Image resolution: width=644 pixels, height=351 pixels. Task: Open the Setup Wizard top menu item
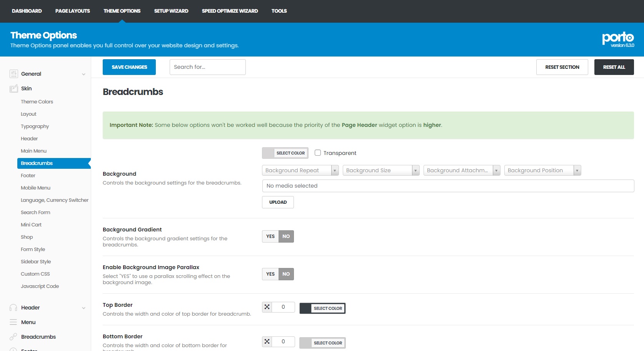click(171, 11)
